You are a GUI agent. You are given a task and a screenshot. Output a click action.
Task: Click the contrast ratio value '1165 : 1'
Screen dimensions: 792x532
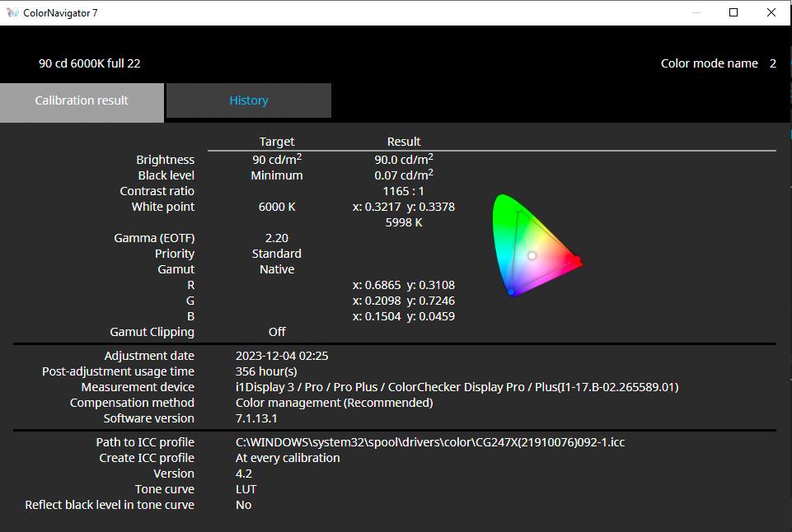pyautogui.click(x=404, y=191)
